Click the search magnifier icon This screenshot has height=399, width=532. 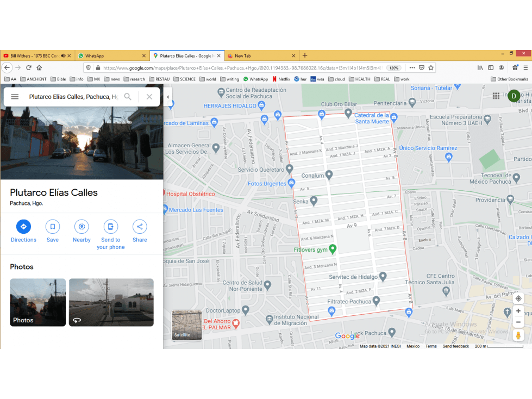[128, 97]
